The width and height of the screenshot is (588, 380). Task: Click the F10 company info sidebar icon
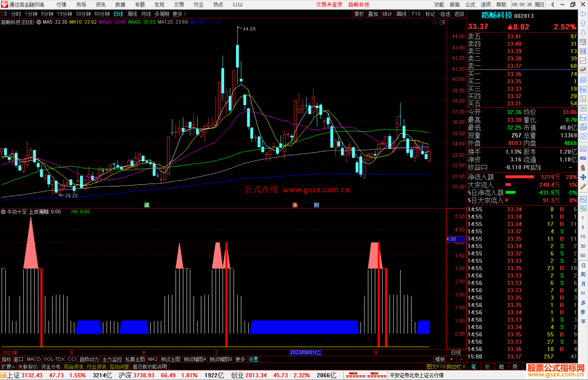[x=583, y=89]
